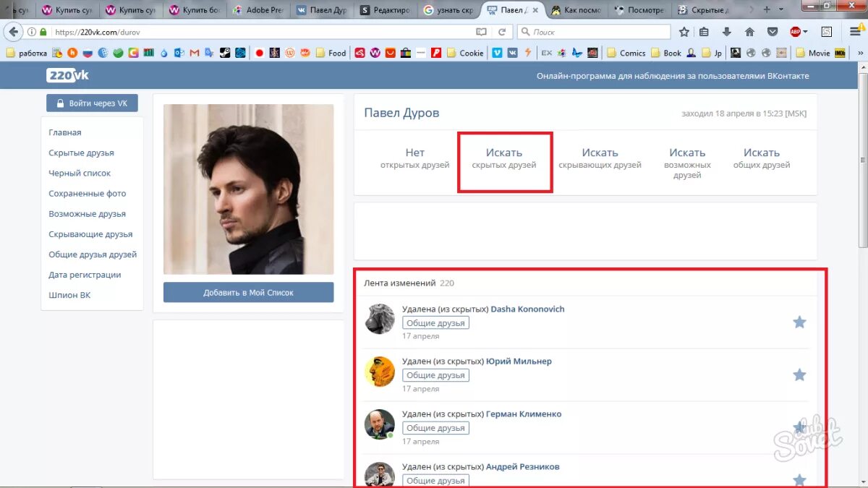The image size is (868, 488).
Task: Open the Food bookmarks folder
Action: click(x=331, y=53)
